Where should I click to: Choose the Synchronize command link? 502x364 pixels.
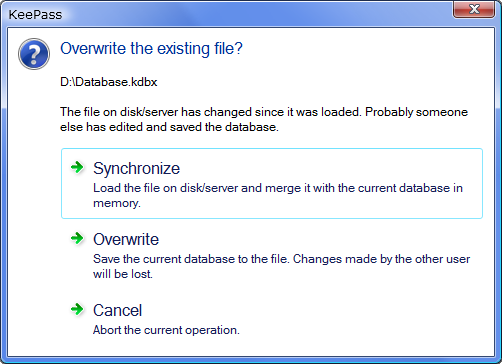tap(272, 184)
